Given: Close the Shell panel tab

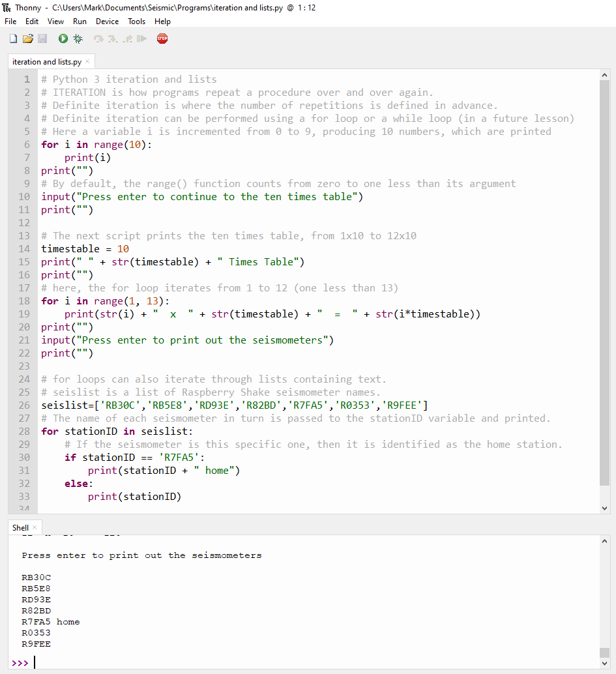Looking at the screenshot, I should 35,527.
